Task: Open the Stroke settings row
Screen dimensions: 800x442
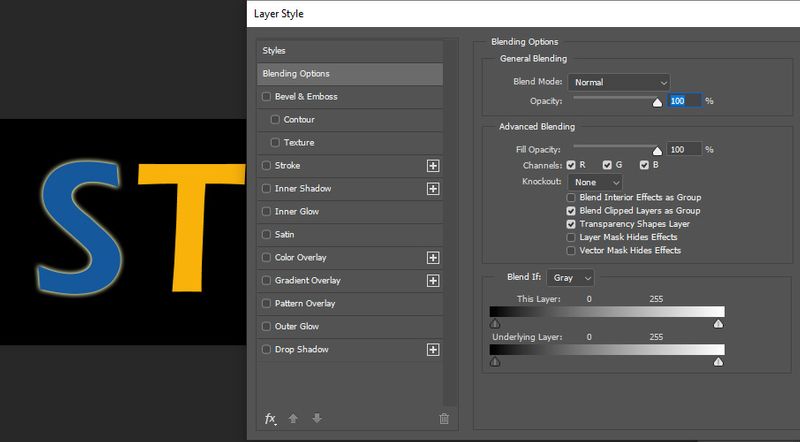Action: click(x=350, y=165)
